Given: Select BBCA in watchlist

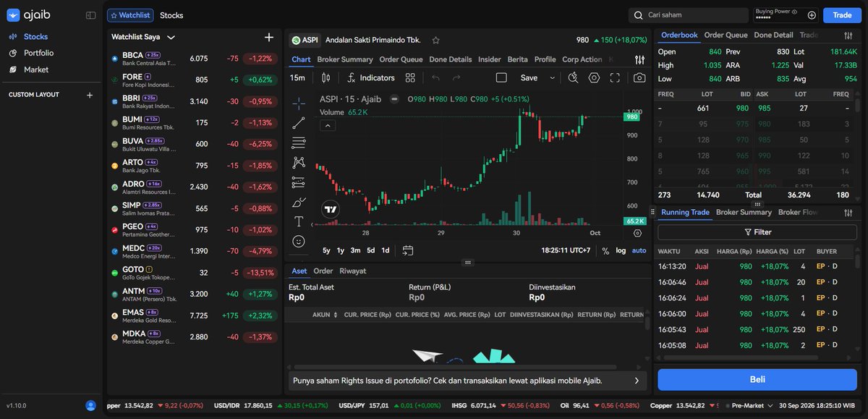Looking at the screenshot, I should (x=194, y=59).
